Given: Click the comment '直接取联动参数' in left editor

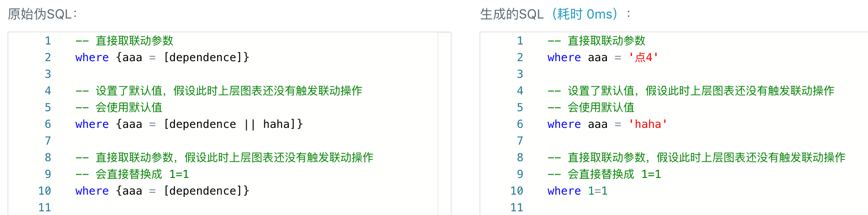Looking at the screenshot, I should pyautogui.click(x=134, y=41).
